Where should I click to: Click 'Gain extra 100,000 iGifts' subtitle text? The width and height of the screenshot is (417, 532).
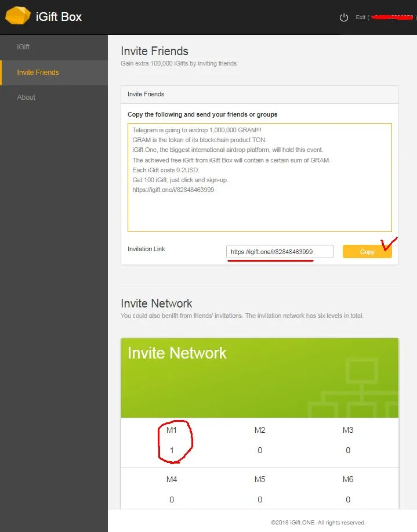pyautogui.click(x=179, y=63)
